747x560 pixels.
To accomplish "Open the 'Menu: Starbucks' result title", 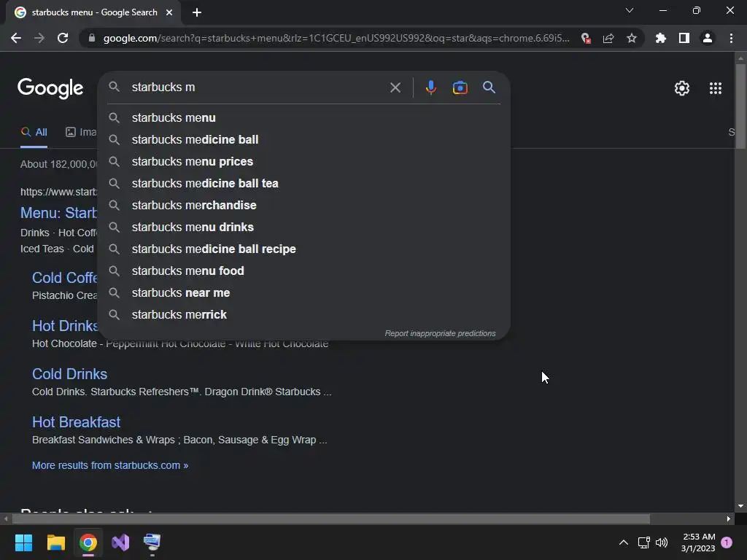I will click(x=58, y=212).
